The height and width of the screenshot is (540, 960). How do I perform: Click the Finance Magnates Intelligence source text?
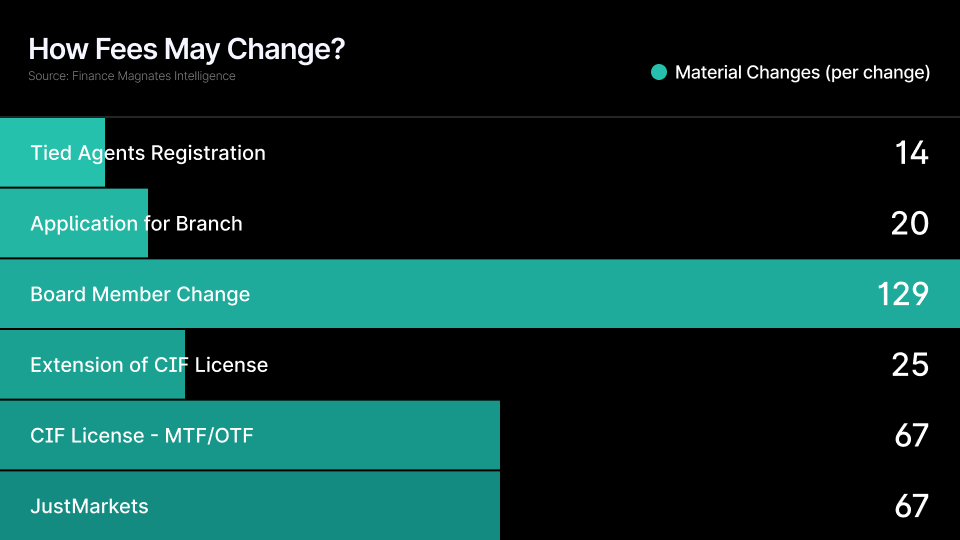pos(132,76)
